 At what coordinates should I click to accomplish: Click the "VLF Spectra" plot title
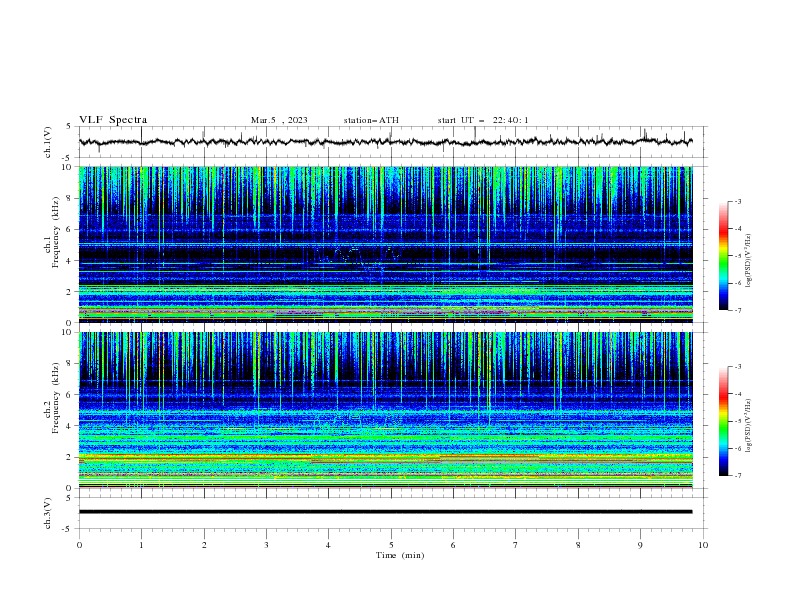113,120
